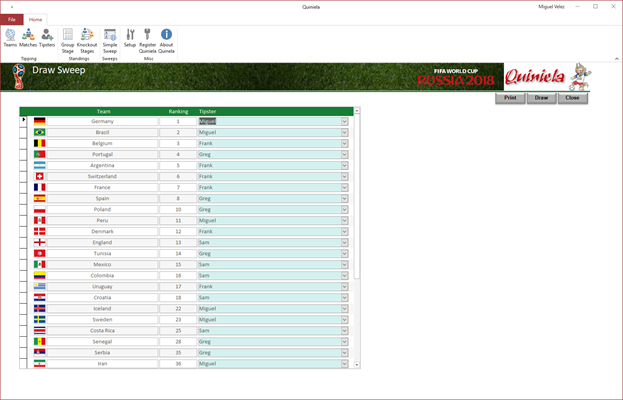The height and width of the screenshot is (400, 623).
Task: Select the Brazil row selector
Action: click(x=23, y=132)
